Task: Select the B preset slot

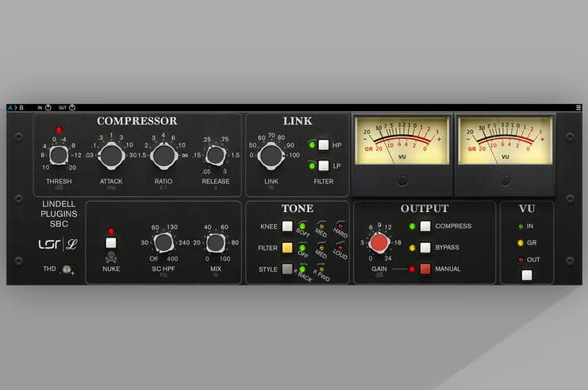Action: pyautogui.click(x=21, y=108)
